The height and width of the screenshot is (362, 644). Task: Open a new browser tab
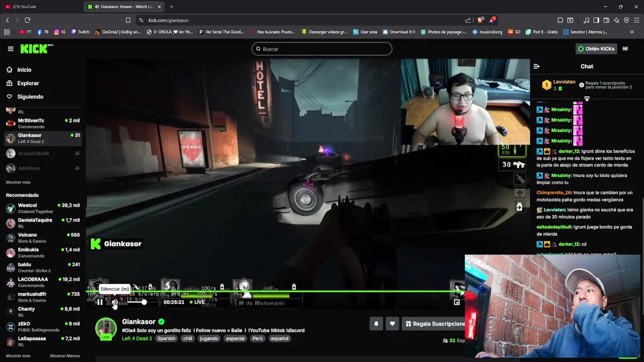coord(172,7)
